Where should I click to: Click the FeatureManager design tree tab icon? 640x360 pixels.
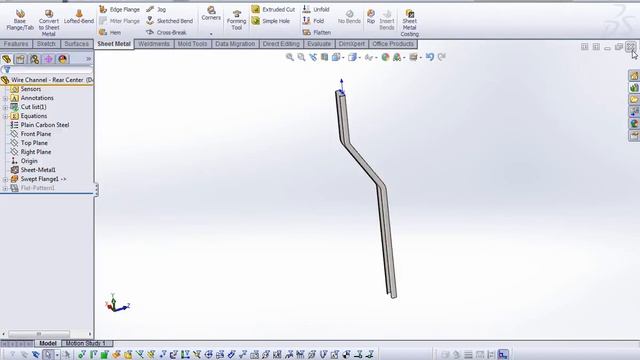pos(7,59)
